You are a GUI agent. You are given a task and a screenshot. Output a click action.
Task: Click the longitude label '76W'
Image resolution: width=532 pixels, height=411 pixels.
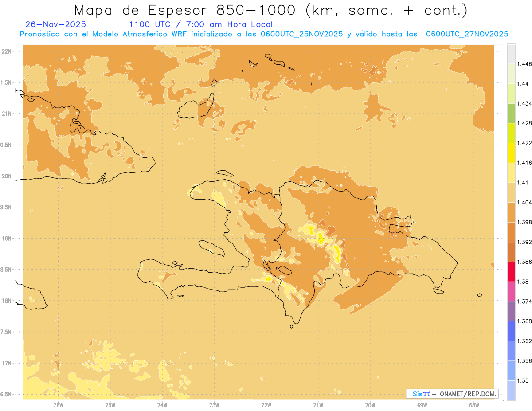point(58,405)
